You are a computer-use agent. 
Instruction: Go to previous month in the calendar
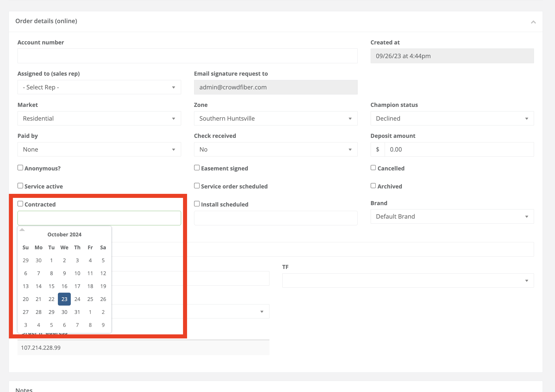click(22, 230)
